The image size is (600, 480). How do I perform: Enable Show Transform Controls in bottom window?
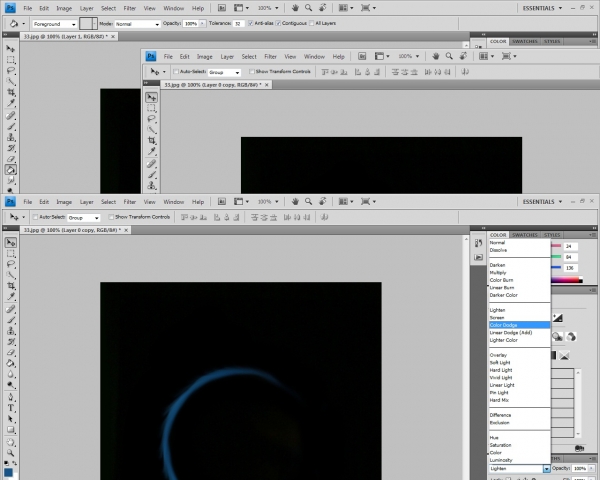coord(111,217)
